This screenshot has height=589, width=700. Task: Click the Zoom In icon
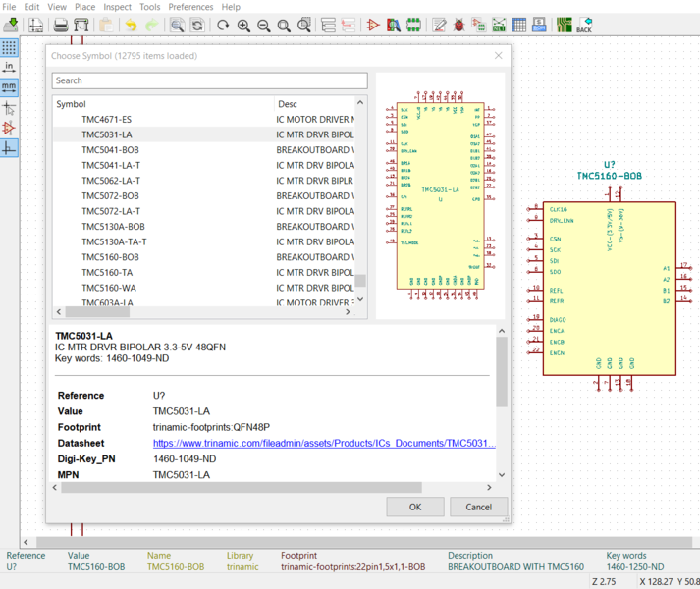pyautogui.click(x=243, y=25)
